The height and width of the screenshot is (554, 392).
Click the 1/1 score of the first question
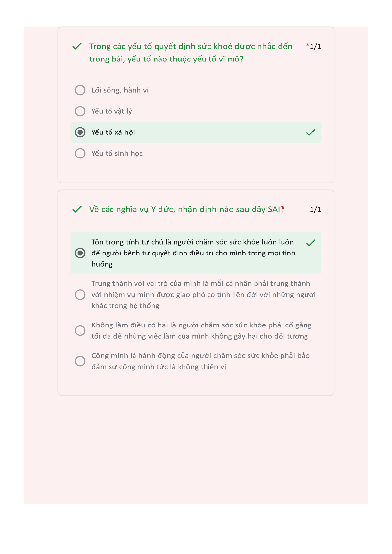(316, 46)
